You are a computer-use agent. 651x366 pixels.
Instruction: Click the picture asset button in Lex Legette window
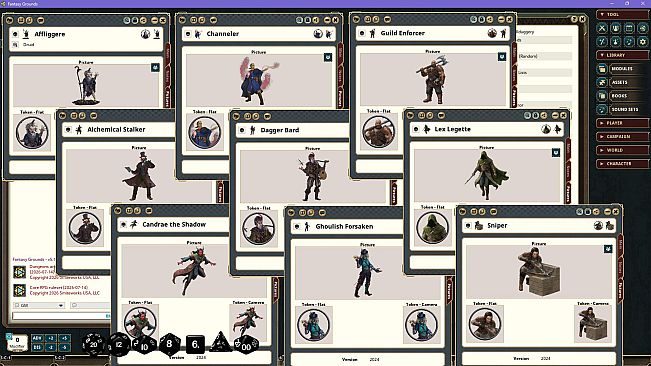pos(556,153)
